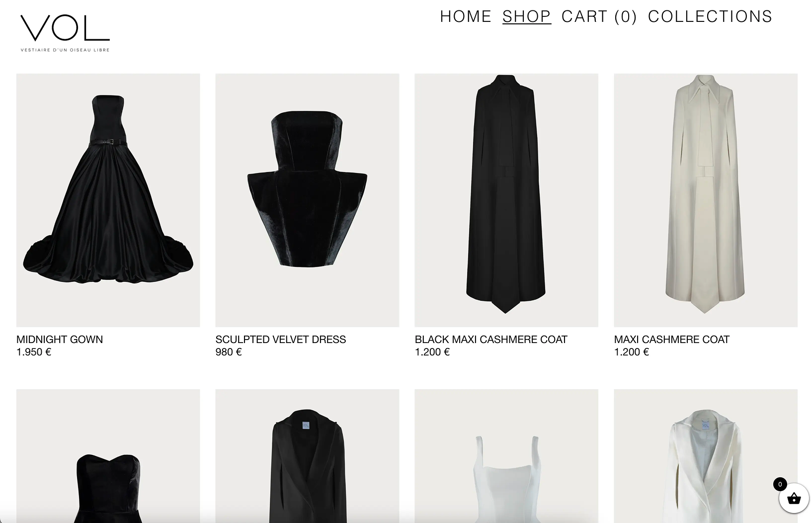View the Sculpted Velvet Dress image
The width and height of the screenshot is (812, 523).
tap(307, 200)
